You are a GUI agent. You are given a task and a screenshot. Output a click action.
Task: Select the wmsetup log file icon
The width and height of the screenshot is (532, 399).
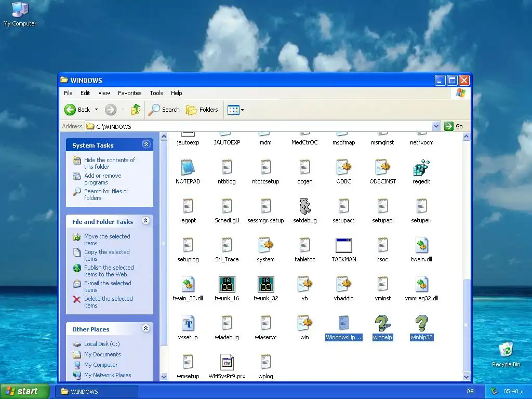(188, 362)
